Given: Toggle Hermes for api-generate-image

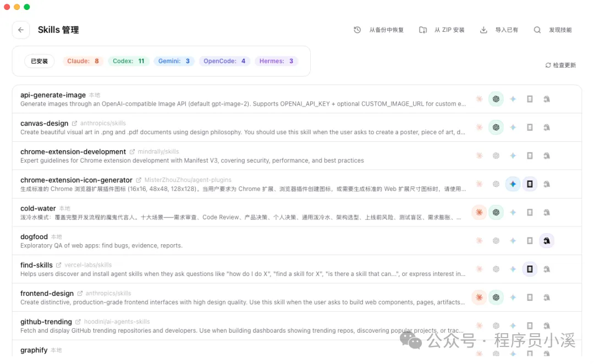Looking at the screenshot, I should tap(547, 99).
